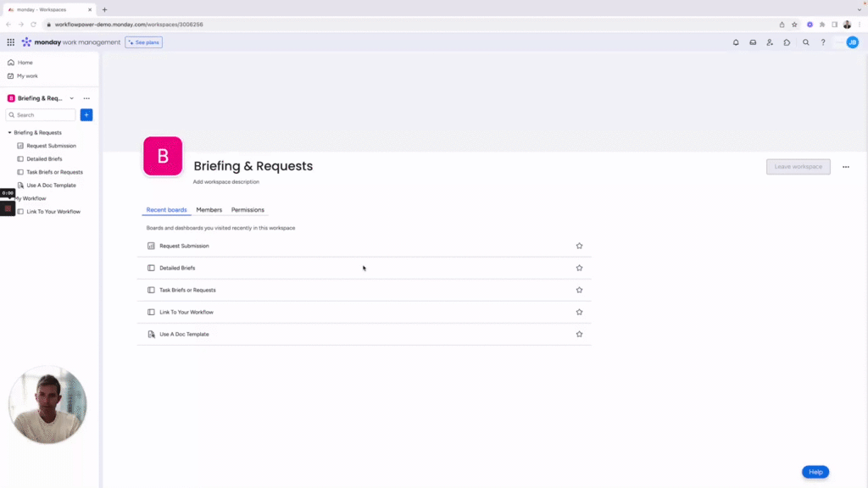Open the inbox tray icon

753,42
